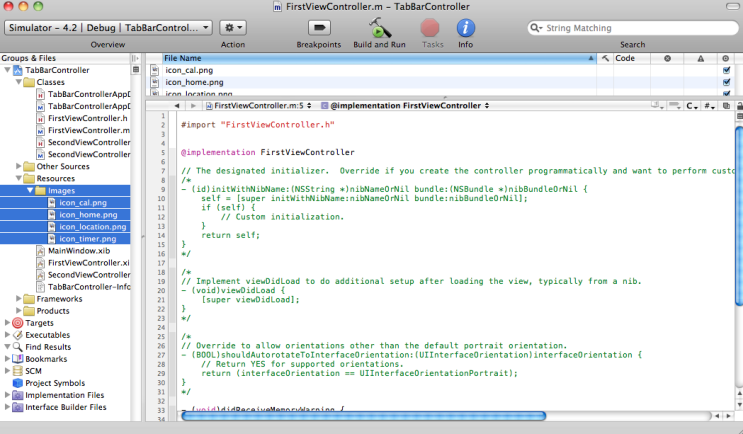
Task: Click the counterpart file icon
Action: click(x=726, y=106)
